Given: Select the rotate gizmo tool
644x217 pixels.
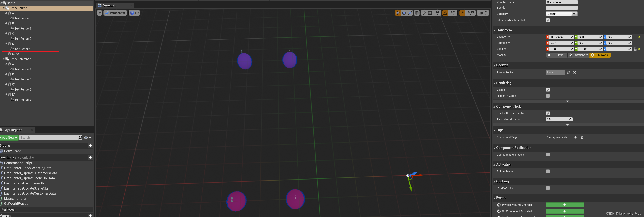Looking at the screenshot, I should pyautogui.click(x=404, y=13).
